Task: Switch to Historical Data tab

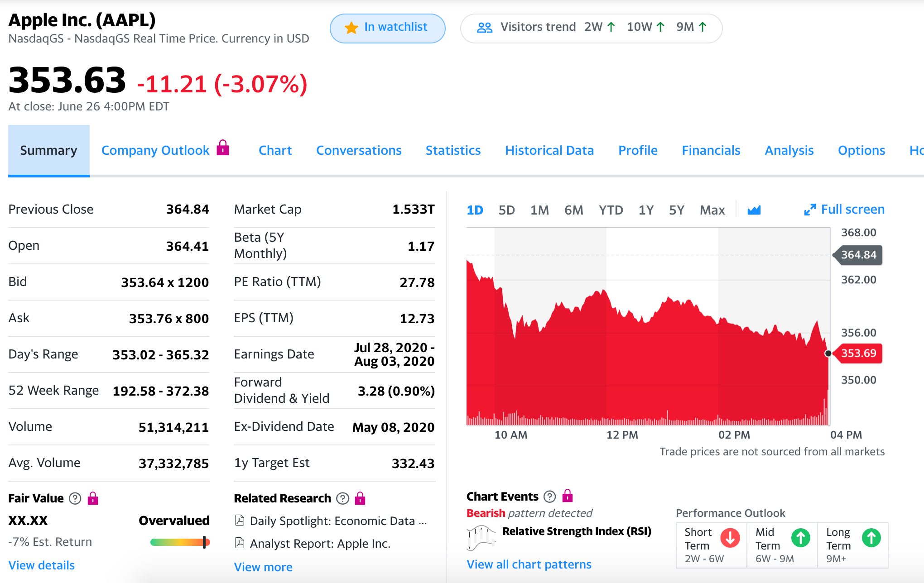Action: [x=549, y=150]
